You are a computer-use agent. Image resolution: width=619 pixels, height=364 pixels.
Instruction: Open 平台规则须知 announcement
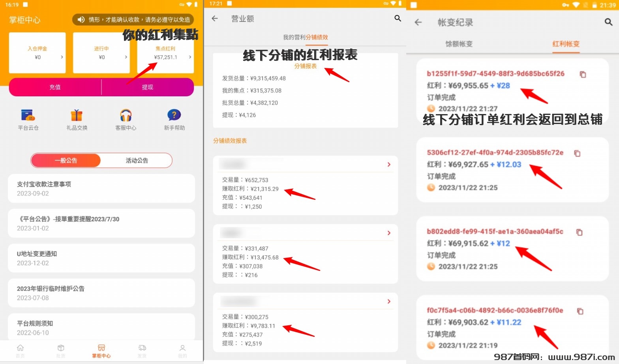click(x=101, y=327)
